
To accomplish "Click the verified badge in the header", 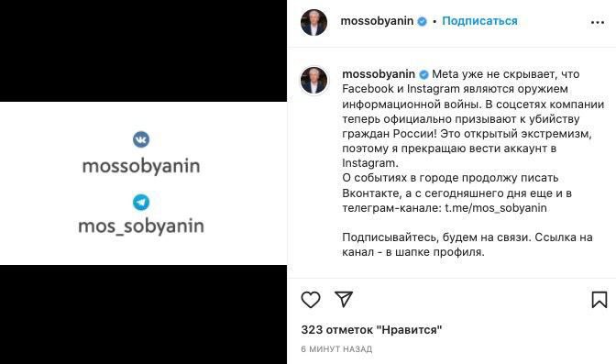I will [x=423, y=21].
